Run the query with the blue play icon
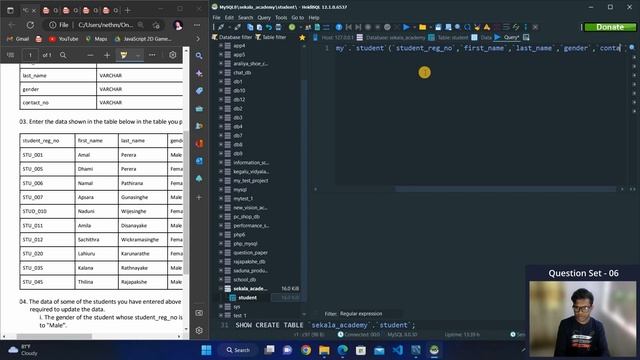Viewport: 640px width, 360px height. click(x=406, y=27)
